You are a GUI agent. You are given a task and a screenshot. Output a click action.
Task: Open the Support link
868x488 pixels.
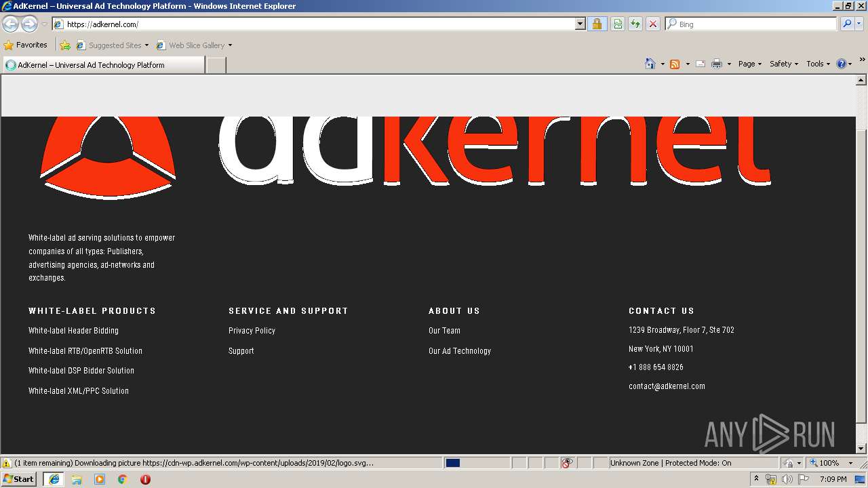(x=241, y=351)
